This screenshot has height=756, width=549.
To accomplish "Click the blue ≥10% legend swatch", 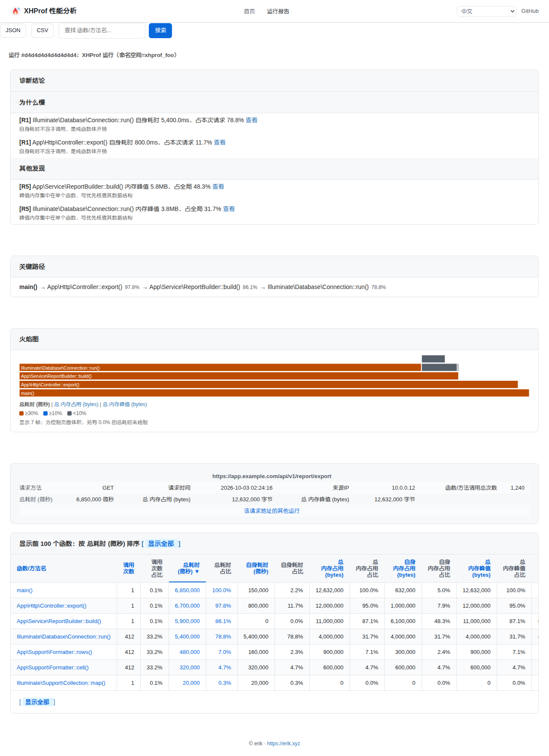I will coord(45,413).
